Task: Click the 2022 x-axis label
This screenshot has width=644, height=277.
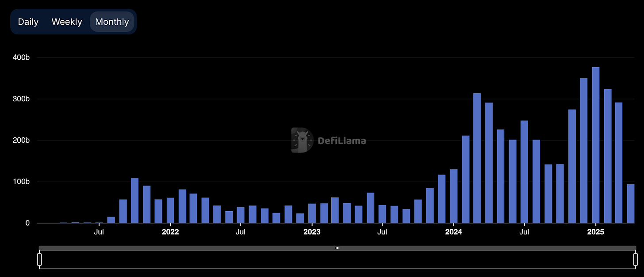Action: [x=170, y=231]
